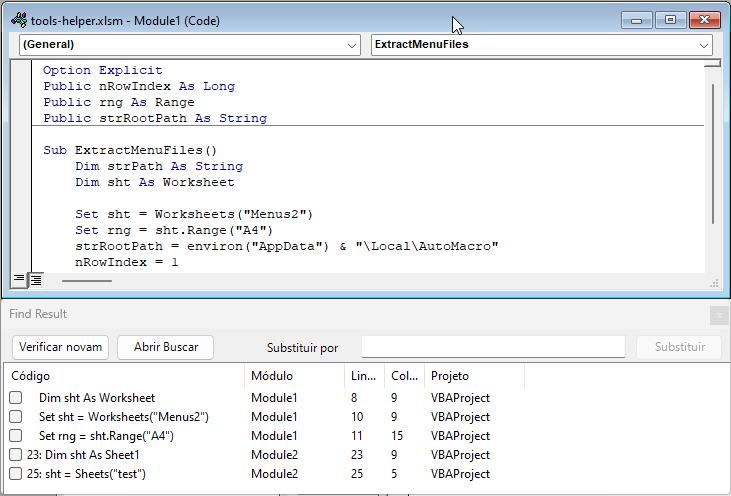Click Module1 cell in line 8 row
Image resolution: width=731 pixels, height=496 pixels.
pyautogui.click(x=274, y=398)
